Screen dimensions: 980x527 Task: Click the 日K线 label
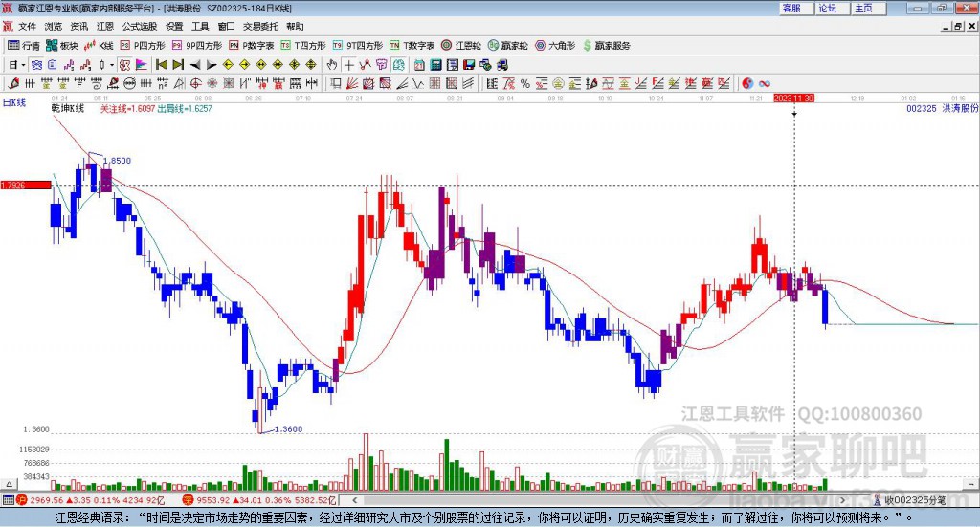(14, 102)
